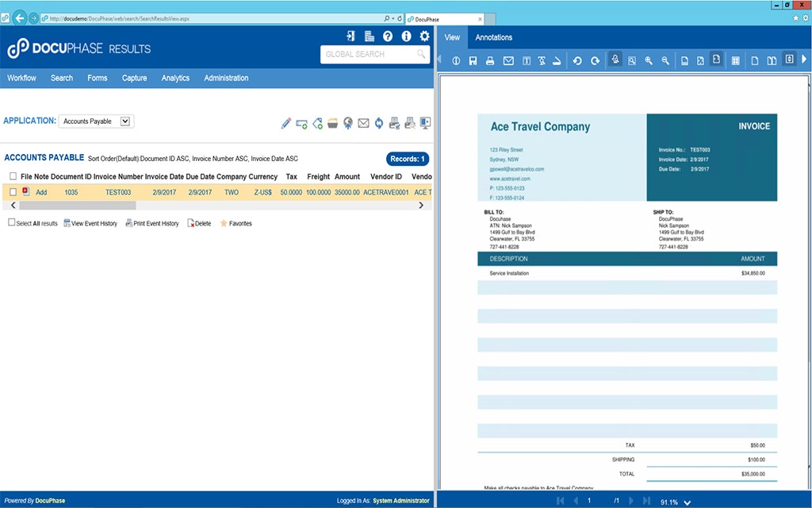Open the Administration menu
The image size is (812, 508).
point(226,78)
